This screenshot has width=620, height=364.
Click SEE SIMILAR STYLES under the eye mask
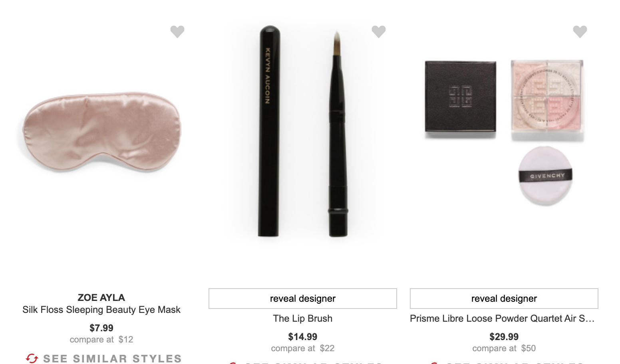coord(112,358)
